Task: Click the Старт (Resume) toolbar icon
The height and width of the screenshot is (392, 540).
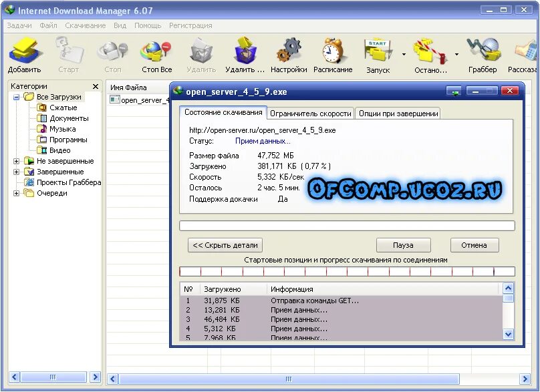Action: click(x=69, y=50)
